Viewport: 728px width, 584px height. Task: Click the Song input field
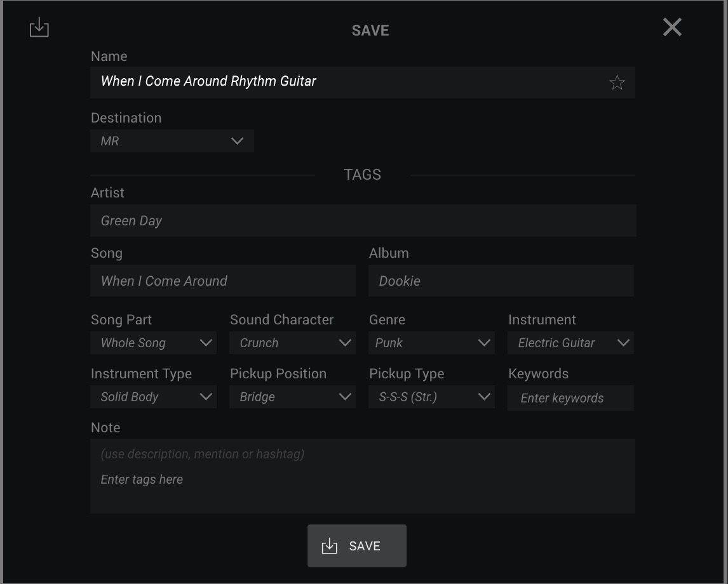coord(222,281)
